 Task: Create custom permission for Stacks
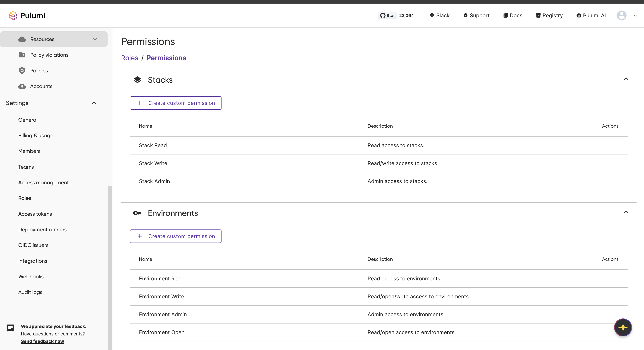[x=176, y=103]
